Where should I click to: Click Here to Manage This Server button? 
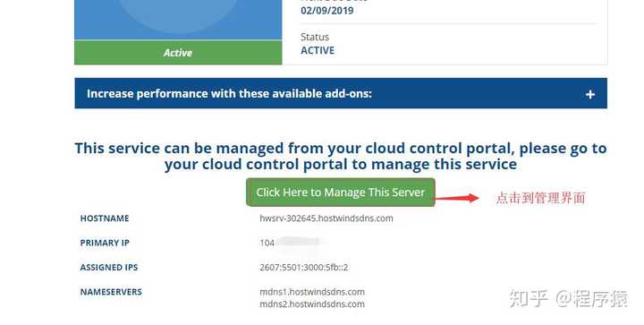(341, 192)
